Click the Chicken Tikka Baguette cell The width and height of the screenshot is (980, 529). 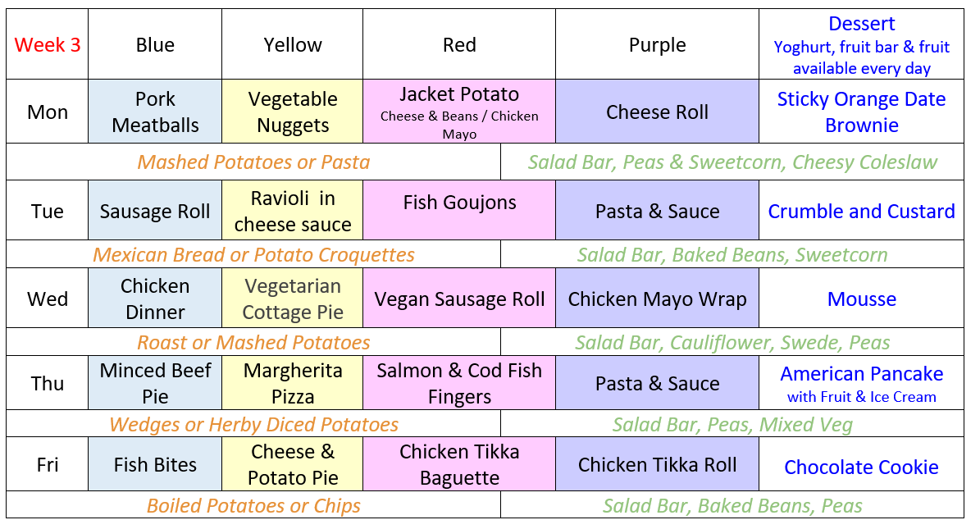(x=459, y=464)
